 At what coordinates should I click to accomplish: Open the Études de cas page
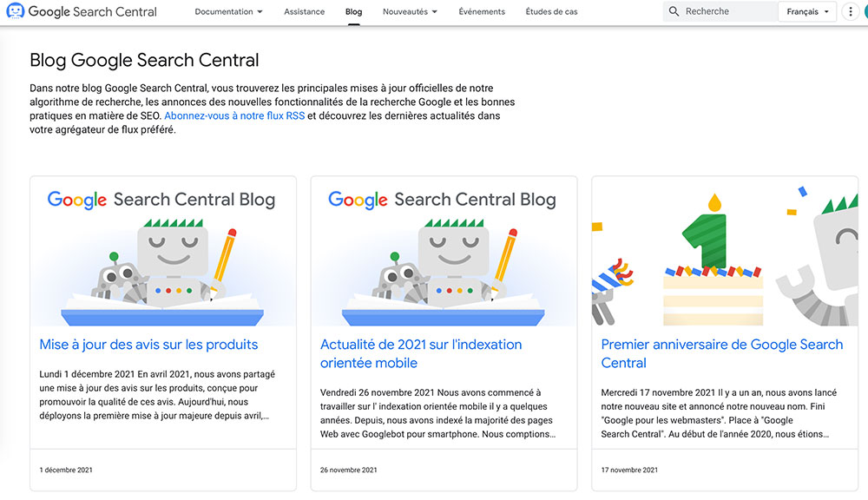[551, 11]
